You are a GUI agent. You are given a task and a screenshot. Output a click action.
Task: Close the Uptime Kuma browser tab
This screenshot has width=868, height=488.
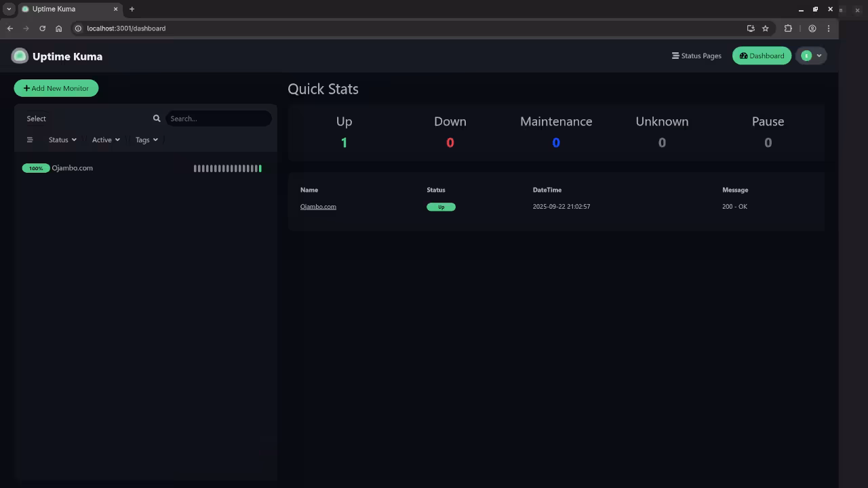(x=116, y=9)
